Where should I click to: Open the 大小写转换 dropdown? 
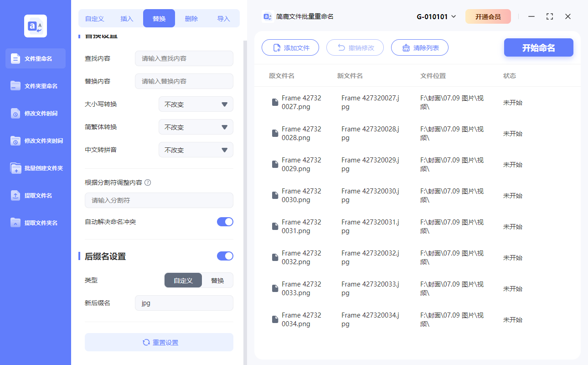click(196, 104)
